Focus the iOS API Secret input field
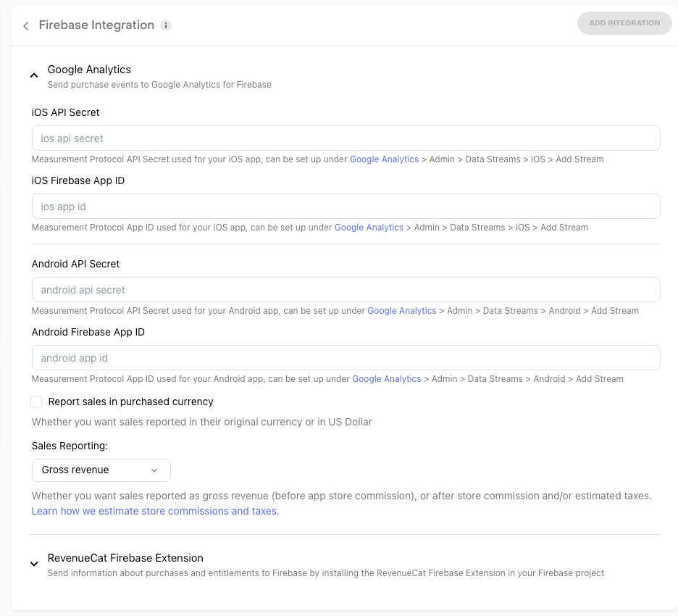 (x=346, y=138)
